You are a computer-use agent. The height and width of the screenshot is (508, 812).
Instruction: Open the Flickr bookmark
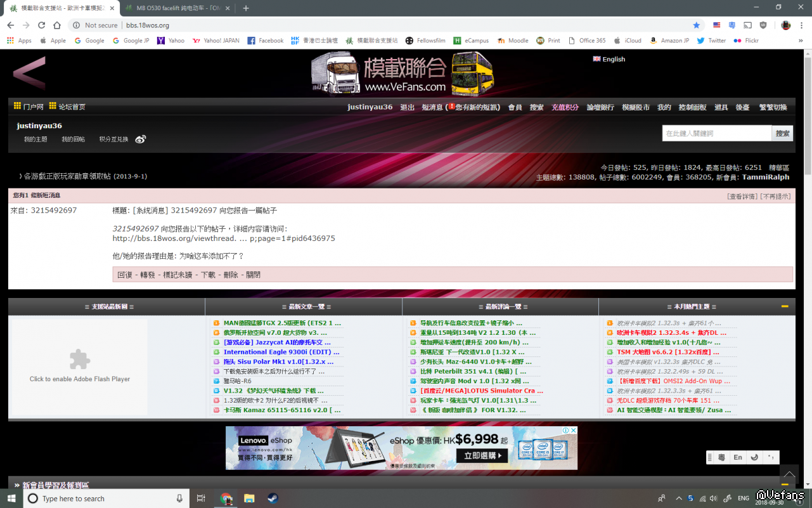[746, 41]
